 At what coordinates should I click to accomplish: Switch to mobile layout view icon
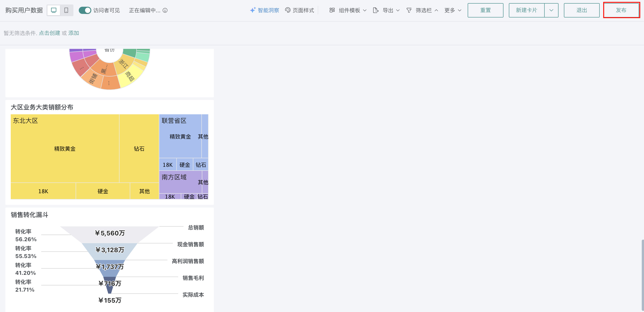click(x=66, y=10)
